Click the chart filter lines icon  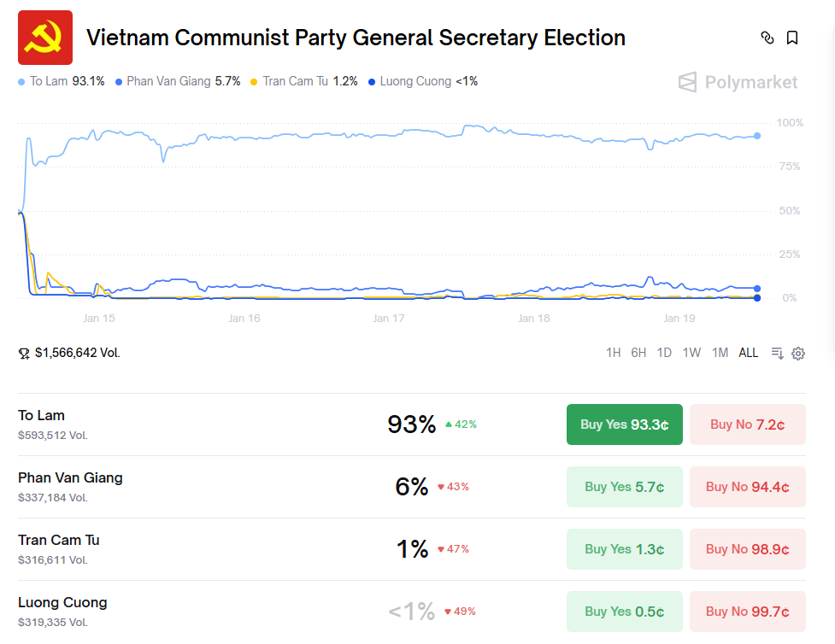[x=777, y=353]
